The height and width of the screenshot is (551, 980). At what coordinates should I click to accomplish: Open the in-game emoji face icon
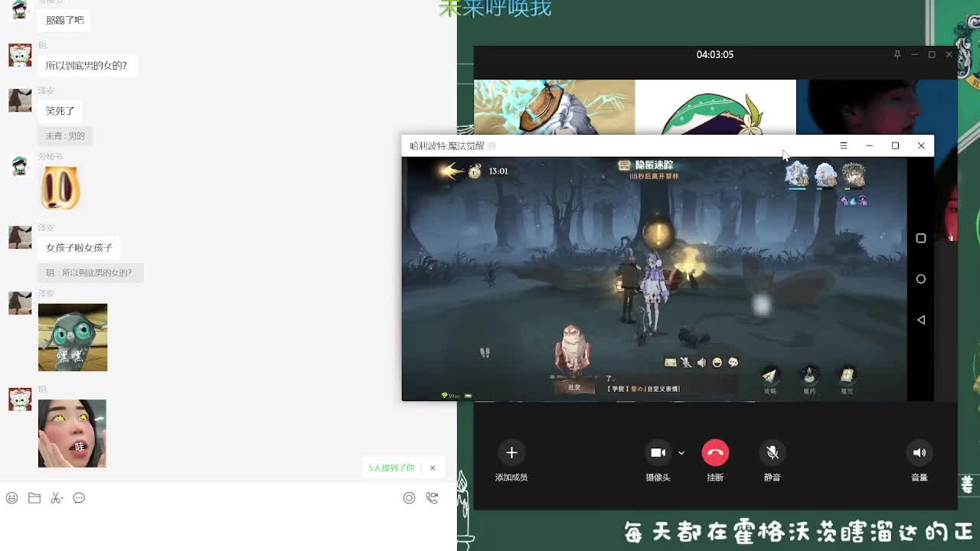point(717,363)
